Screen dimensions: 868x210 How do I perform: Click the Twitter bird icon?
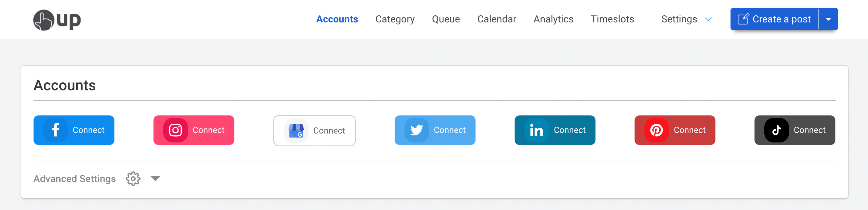click(x=416, y=130)
